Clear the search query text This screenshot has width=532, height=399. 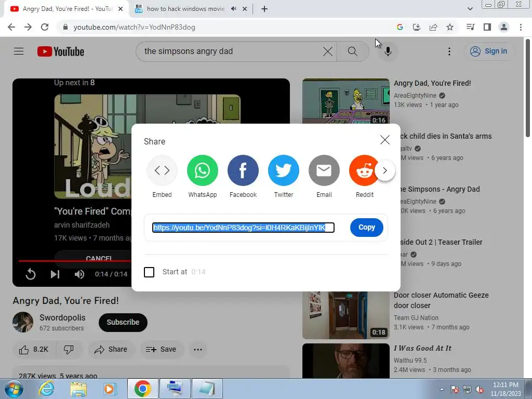tap(327, 51)
